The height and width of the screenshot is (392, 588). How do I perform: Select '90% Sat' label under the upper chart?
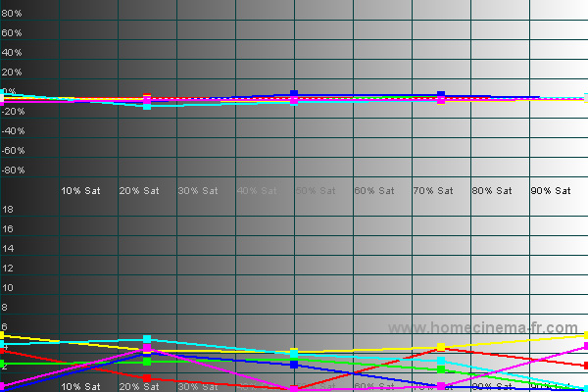click(551, 190)
